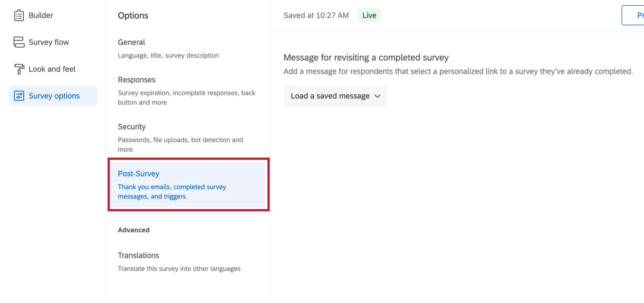
Task: Open the General options section
Action: click(x=131, y=42)
